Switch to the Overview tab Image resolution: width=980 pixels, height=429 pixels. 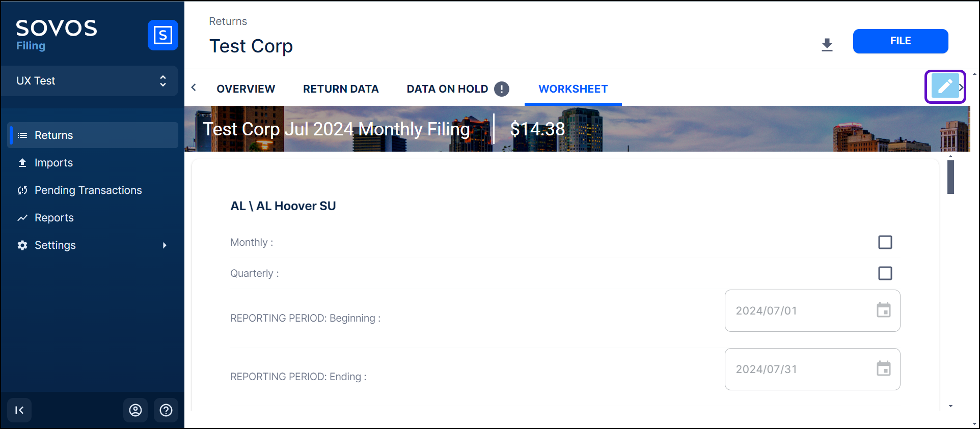[246, 89]
